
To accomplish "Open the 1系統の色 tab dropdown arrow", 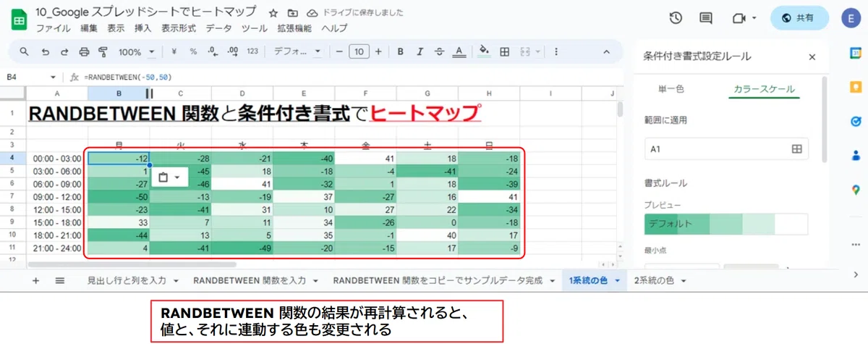I will 618,280.
